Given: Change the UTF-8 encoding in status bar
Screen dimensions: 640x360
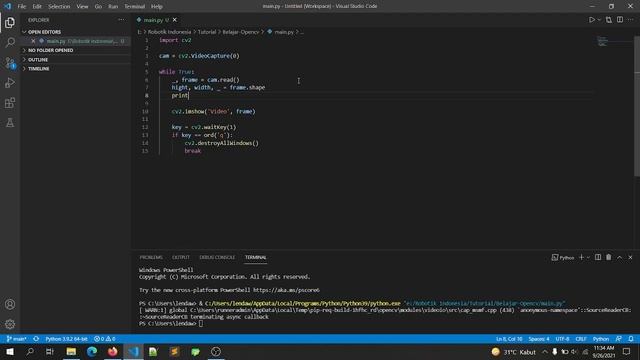Looking at the screenshot, I should pos(562,339).
